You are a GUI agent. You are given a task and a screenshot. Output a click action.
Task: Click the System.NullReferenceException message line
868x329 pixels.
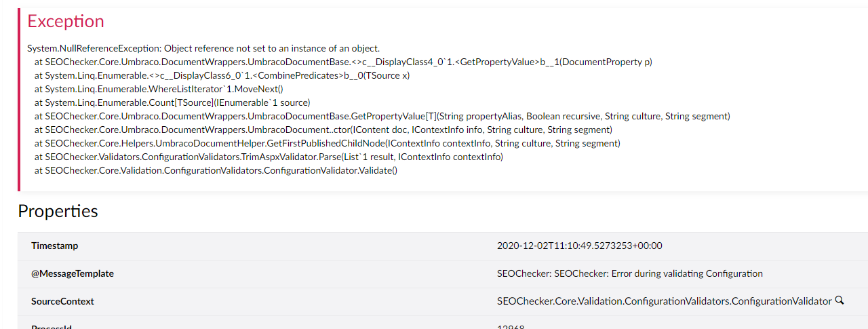click(x=203, y=48)
